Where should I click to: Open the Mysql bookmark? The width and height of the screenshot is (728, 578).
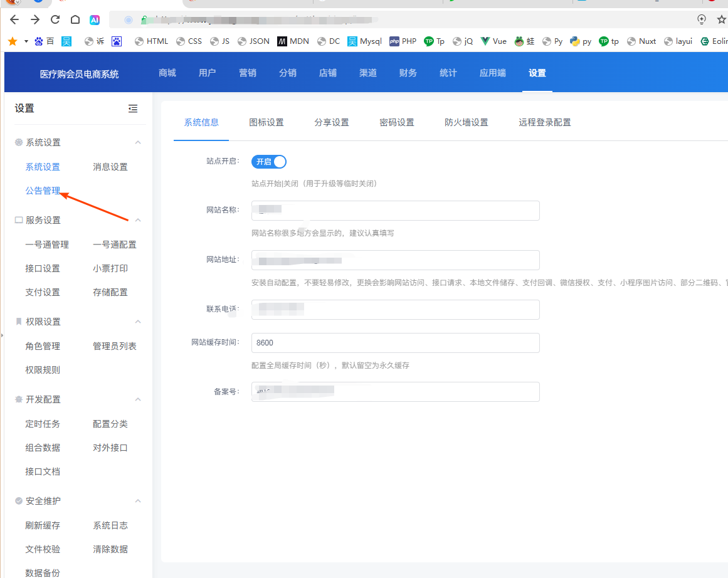tap(364, 41)
